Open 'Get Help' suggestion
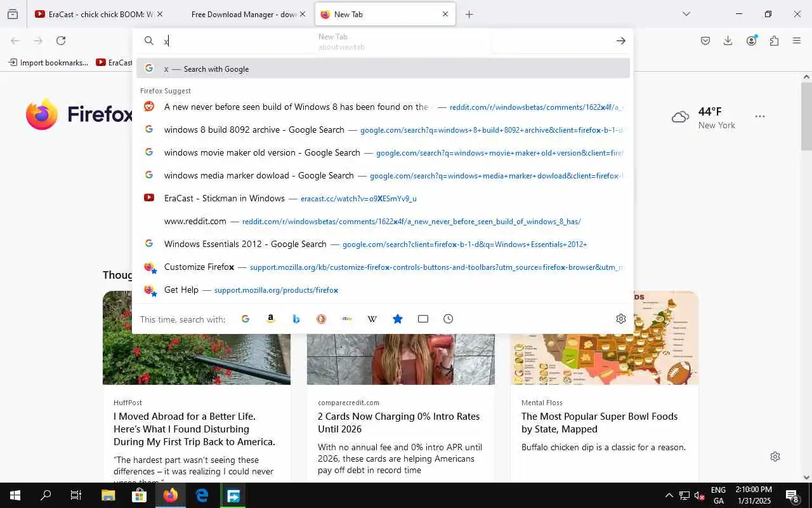 pos(383,290)
